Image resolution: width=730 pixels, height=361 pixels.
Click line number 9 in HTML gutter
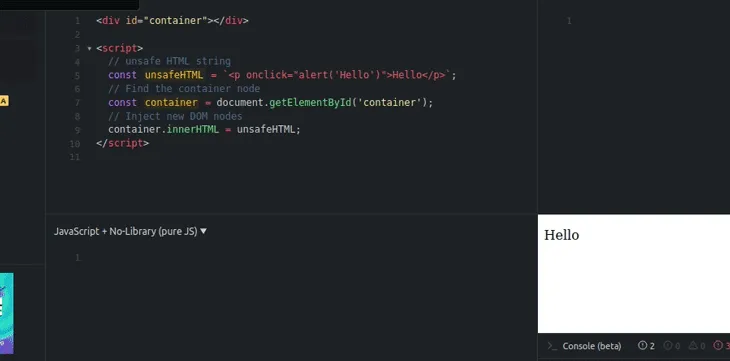[77, 130]
